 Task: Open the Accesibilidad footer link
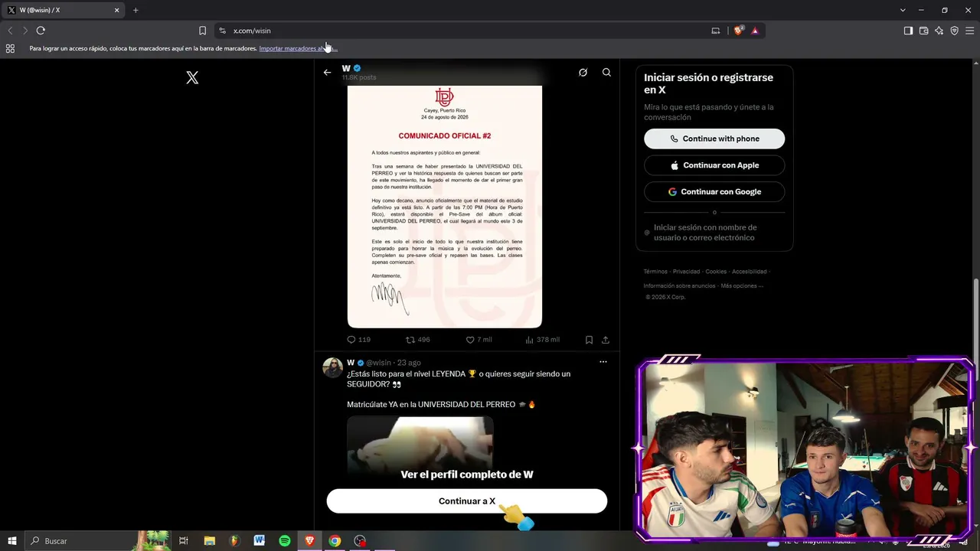click(x=749, y=272)
